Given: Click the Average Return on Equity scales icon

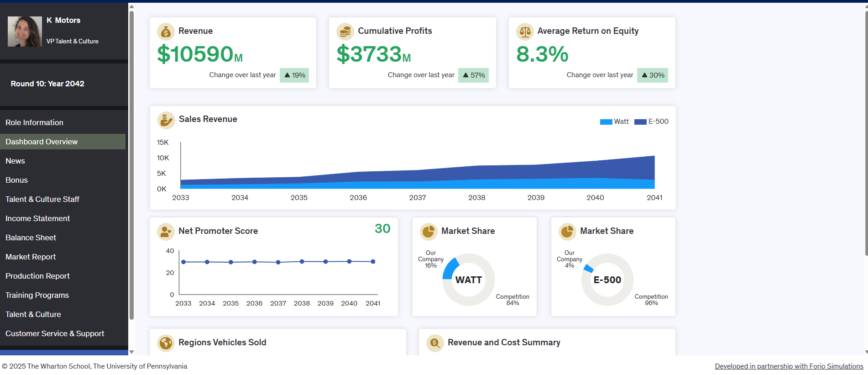Looking at the screenshot, I should point(525,32).
